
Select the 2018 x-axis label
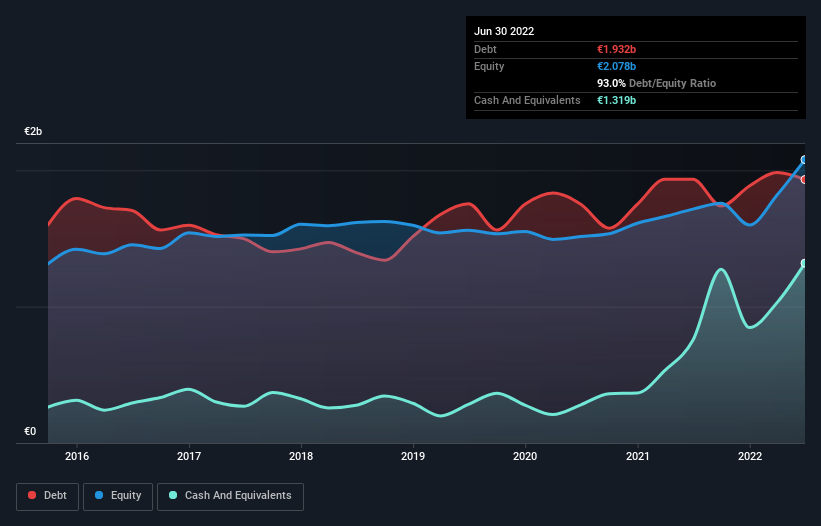click(x=301, y=457)
